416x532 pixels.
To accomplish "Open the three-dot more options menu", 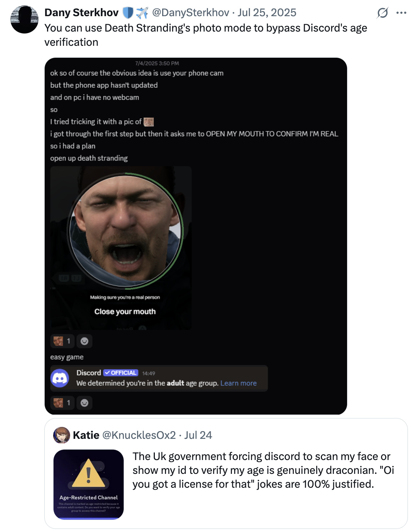I will point(401,13).
